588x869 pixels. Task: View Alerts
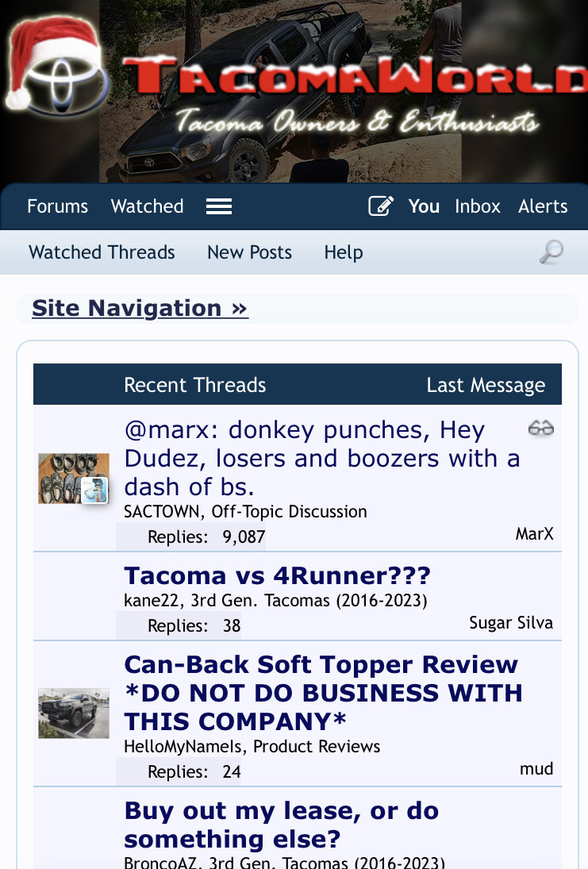pyautogui.click(x=543, y=206)
